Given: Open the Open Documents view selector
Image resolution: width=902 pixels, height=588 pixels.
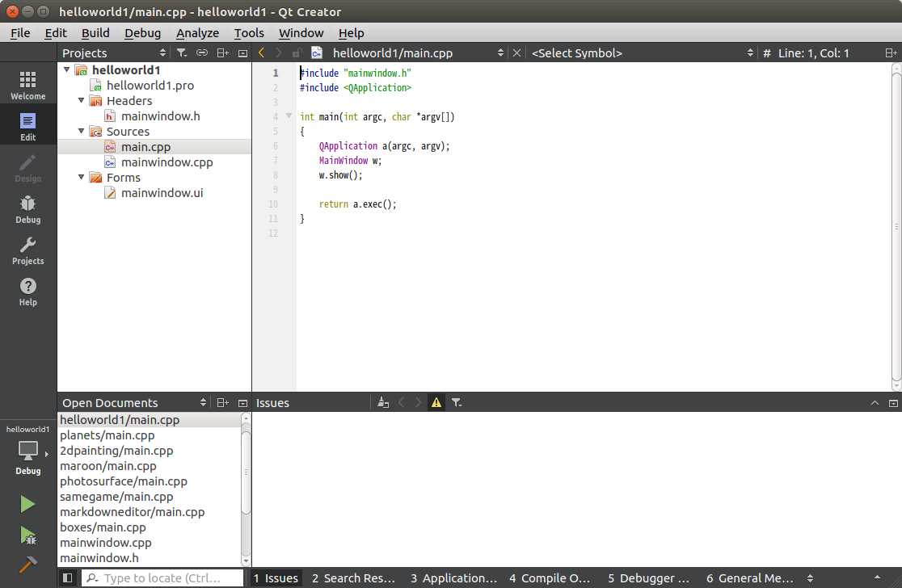Looking at the screenshot, I should [x=134, y=403].
